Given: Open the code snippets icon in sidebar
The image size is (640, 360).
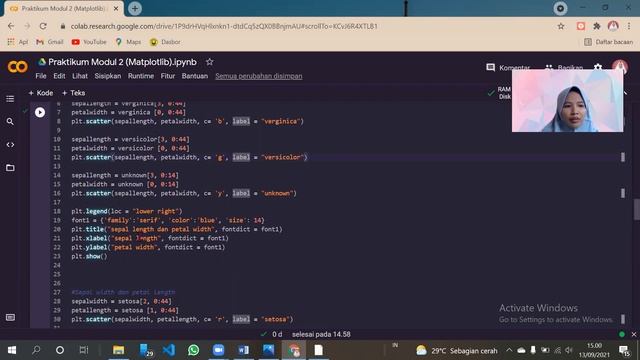Looking at the screenshot, I should coord(10,144).
